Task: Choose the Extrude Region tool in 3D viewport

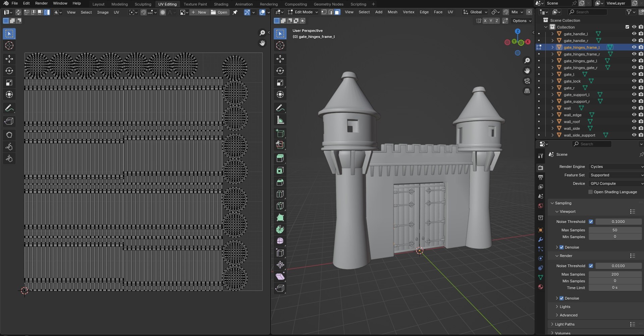Action: 280,158
